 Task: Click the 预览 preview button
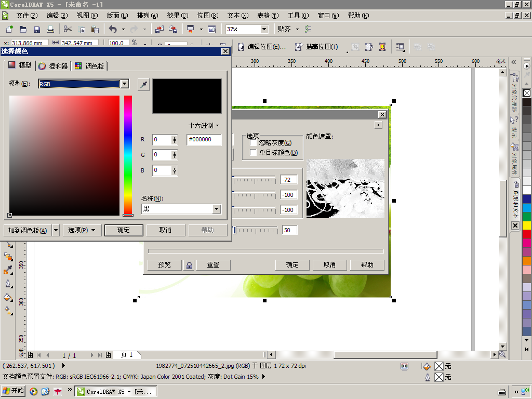tap(164, 265)
